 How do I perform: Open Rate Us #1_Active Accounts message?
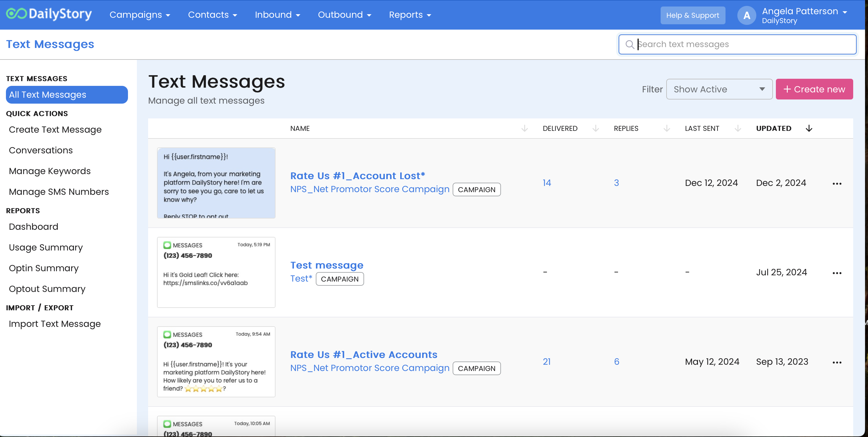[363, 354]
